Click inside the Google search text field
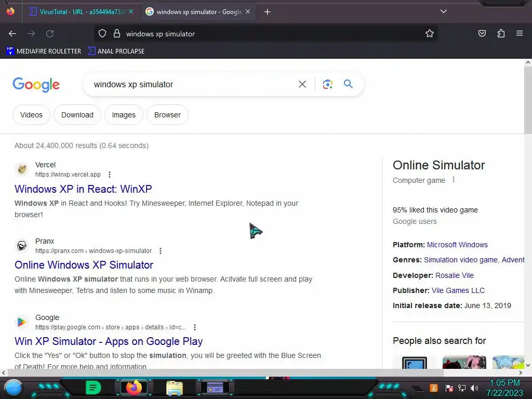 (x=192, y=84)
